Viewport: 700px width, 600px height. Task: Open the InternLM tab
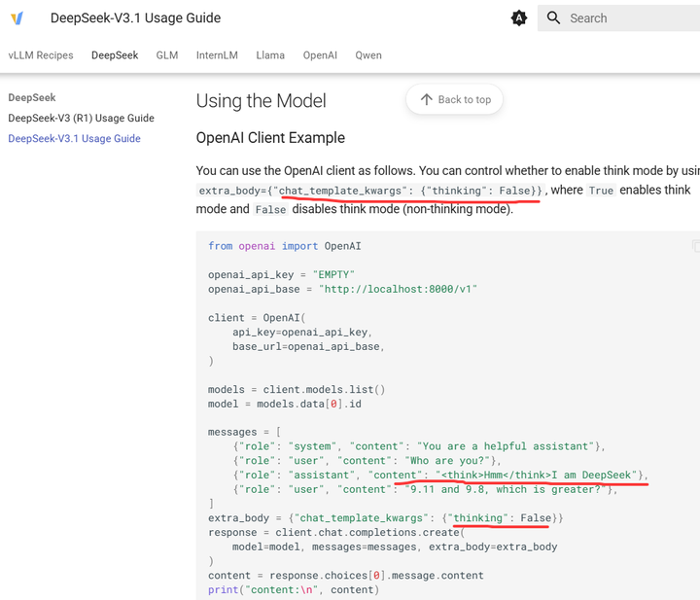pos(217,55)
